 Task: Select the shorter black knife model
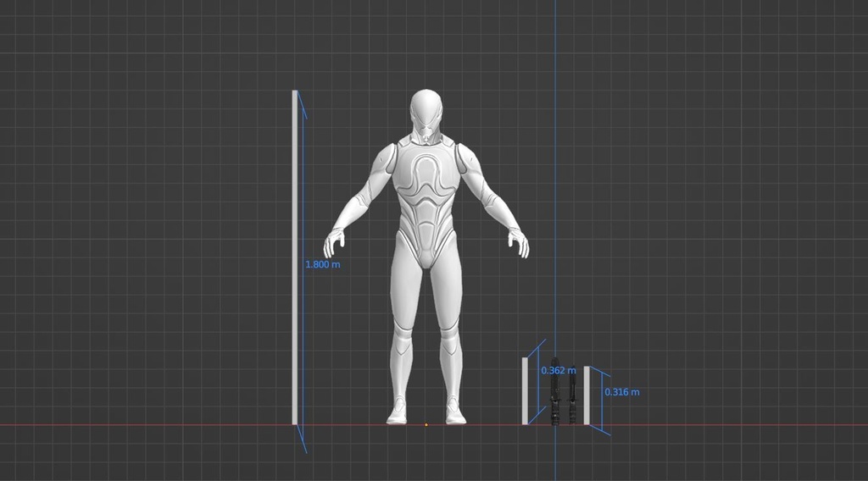click(x=572, y=395)
